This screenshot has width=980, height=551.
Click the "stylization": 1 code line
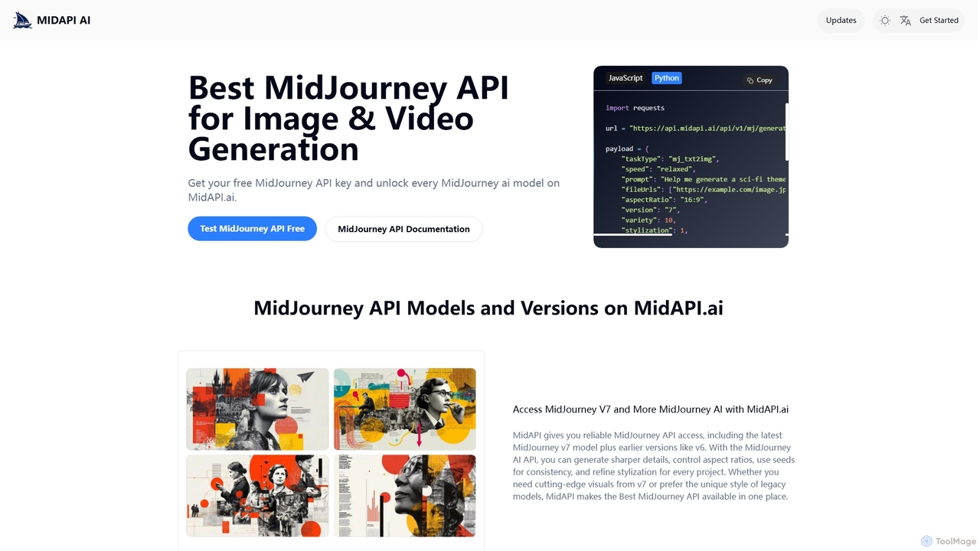pos(655,230)
